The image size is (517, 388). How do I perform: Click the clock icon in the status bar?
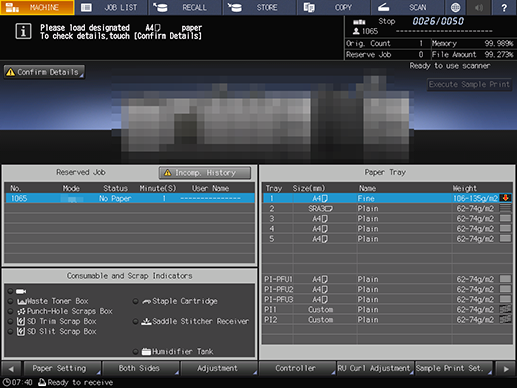click(x=6, y=382)
